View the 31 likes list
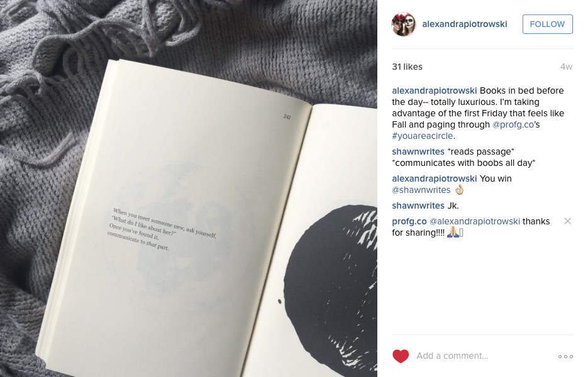Viewport: 588px width, 377px height. coord(408,67)
